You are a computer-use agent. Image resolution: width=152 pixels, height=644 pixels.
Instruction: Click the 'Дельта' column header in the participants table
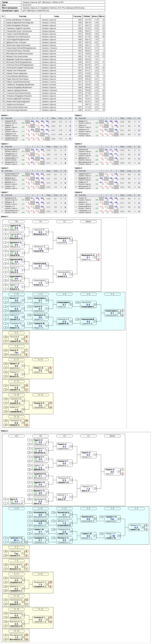95,16
